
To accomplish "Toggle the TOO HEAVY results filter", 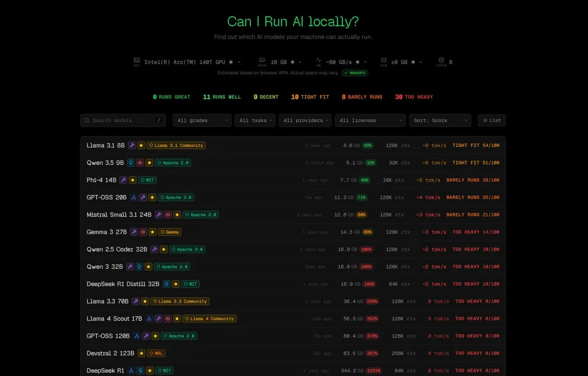I will click(x=414, y=96).
